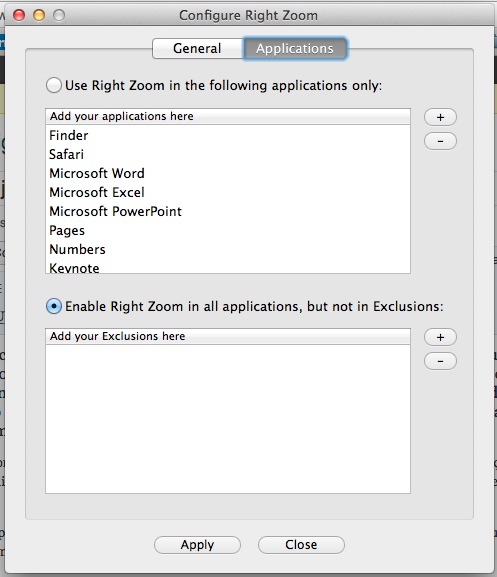Minimize the window with the yellow button
The height and width of the screenshot is (577, 497).
(39, 15)
